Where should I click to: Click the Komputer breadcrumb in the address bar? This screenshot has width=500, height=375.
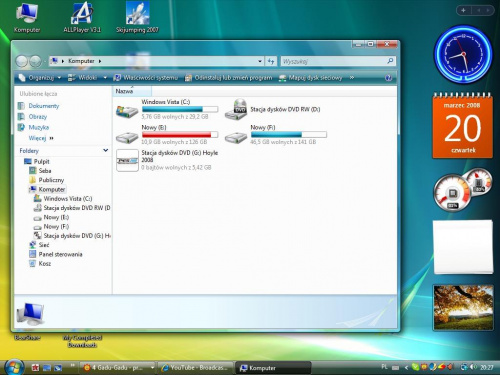point(81,61)
